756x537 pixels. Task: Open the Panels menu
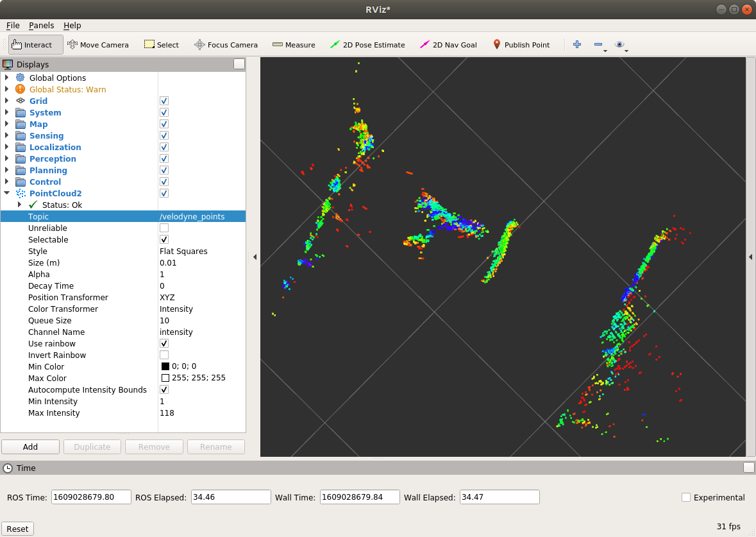pos(41,25)
